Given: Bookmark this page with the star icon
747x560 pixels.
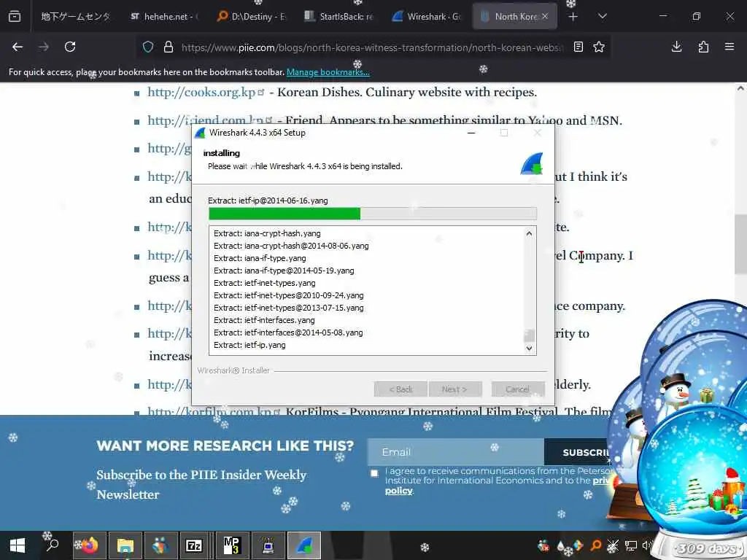Looking at the screenshot, I should tap(599, 47).
